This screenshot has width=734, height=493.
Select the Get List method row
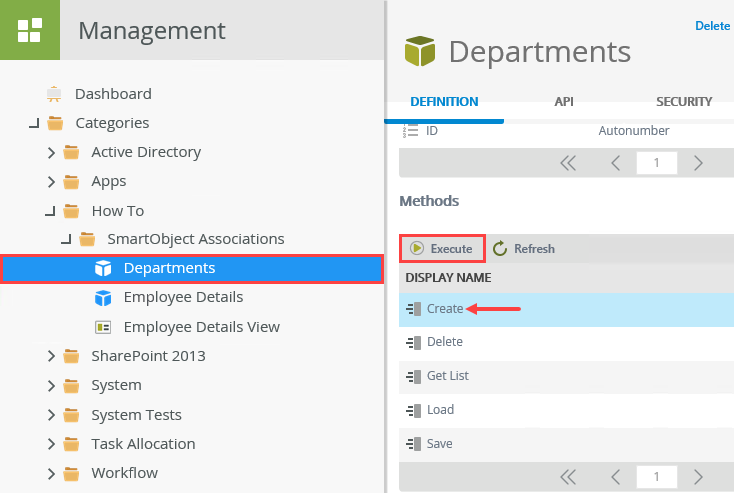[x=566, y=377]
